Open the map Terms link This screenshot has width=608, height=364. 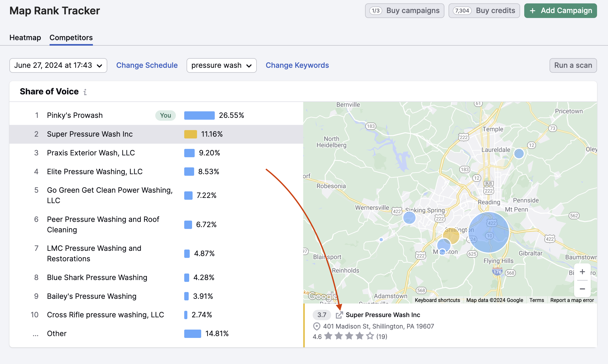537,300
